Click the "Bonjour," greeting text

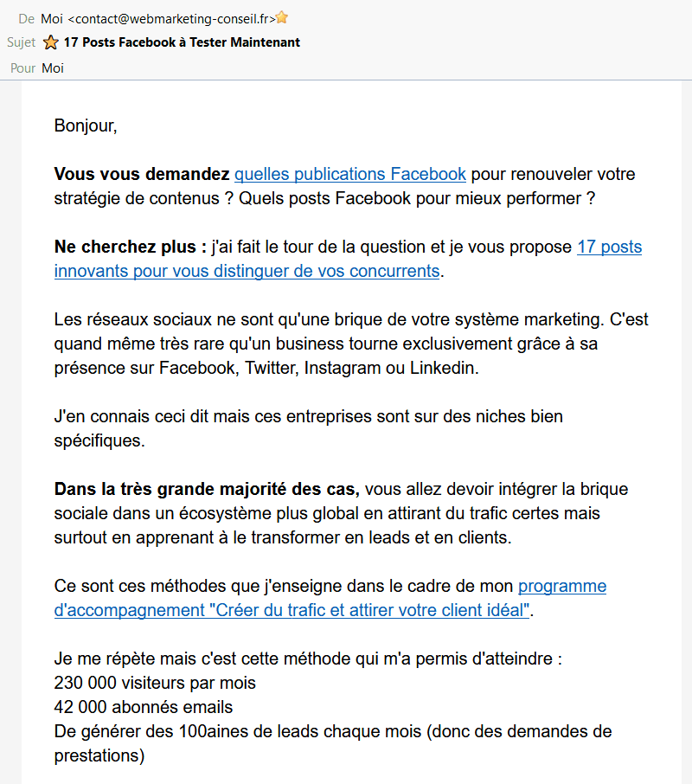[85, 125]
